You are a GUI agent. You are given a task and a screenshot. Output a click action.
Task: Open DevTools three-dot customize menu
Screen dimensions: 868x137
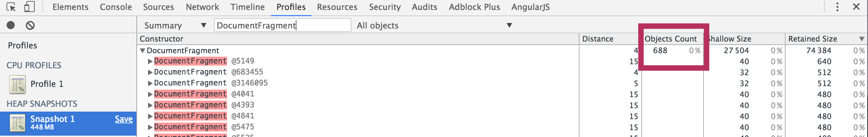click(x=837, y=7)
